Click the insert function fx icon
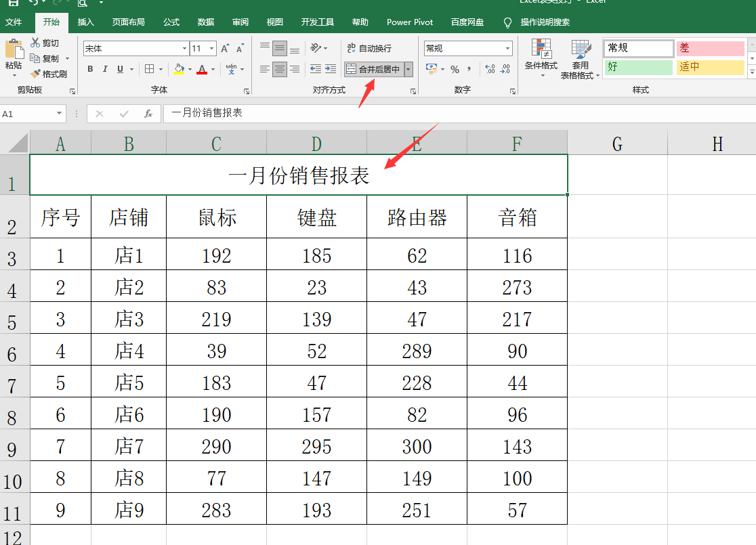The width and height of the screenshot is (756, 545). (148, 114)
